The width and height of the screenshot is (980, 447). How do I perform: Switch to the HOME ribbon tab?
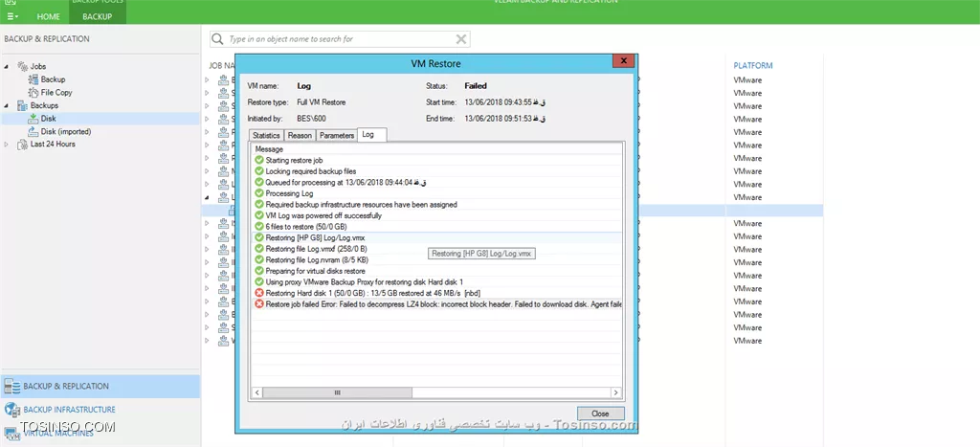coord(49,17)
